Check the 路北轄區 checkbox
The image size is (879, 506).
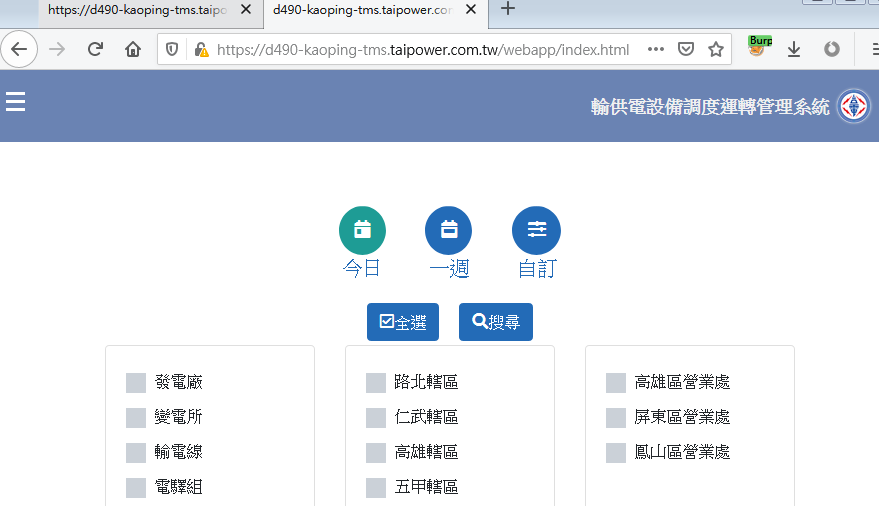tap(376, 383)
